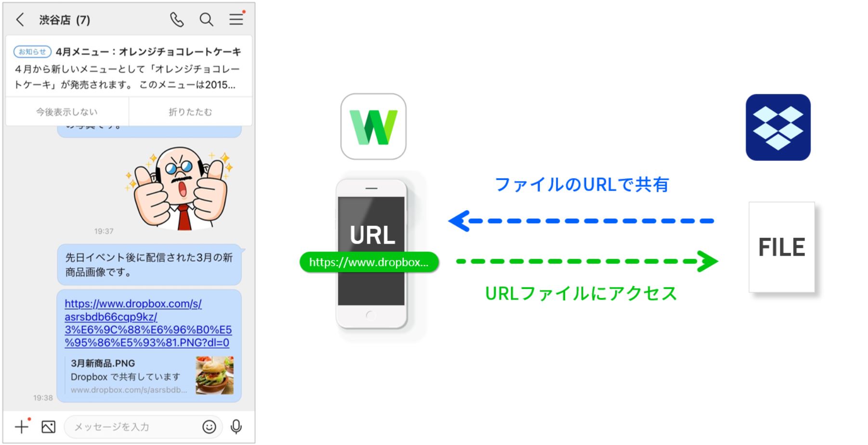
Task: Tap the back arrow beside 渋谷店
Action: [20, 20]
